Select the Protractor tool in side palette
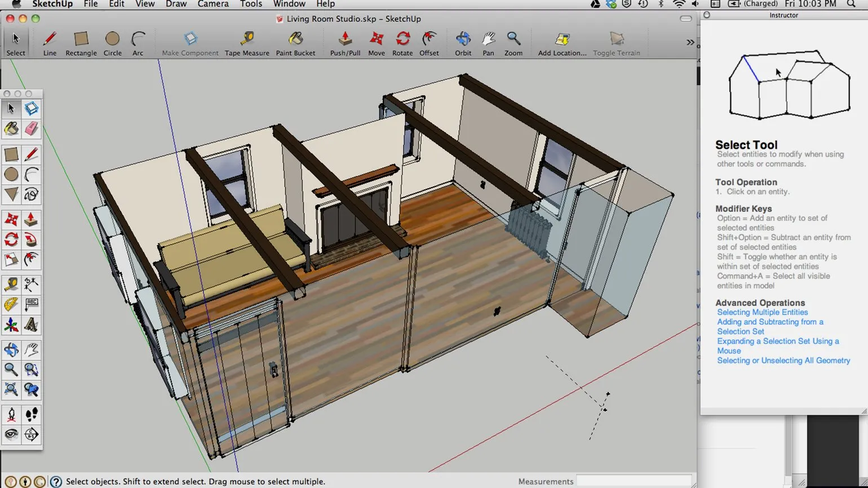This screenshot has width=868, height=488. coord(11,305)
